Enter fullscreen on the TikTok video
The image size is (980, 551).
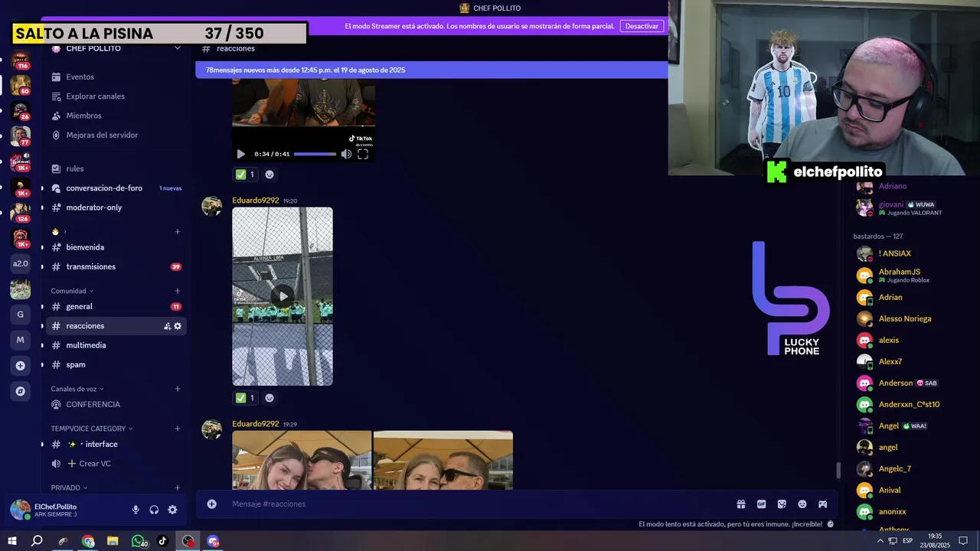[x=363, y=154]
